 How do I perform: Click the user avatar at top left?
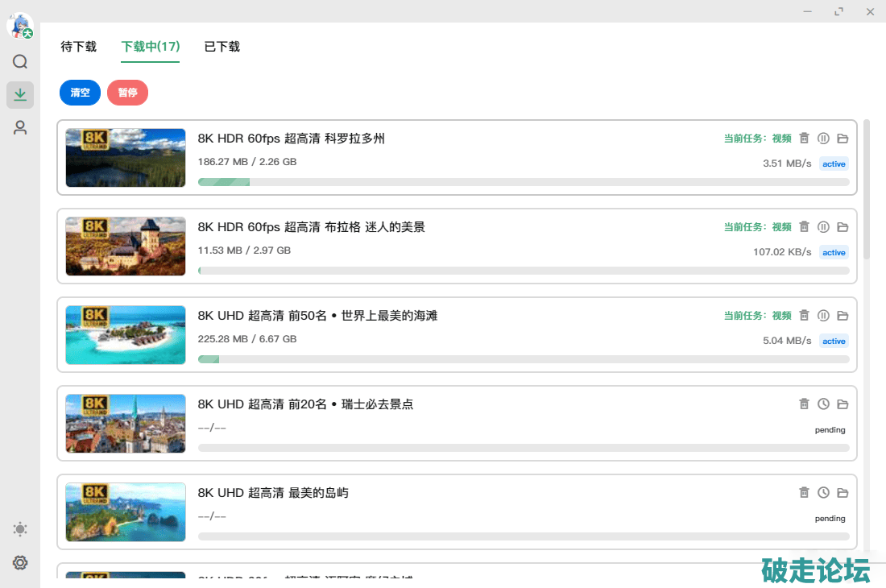click(x=19, y=26)
